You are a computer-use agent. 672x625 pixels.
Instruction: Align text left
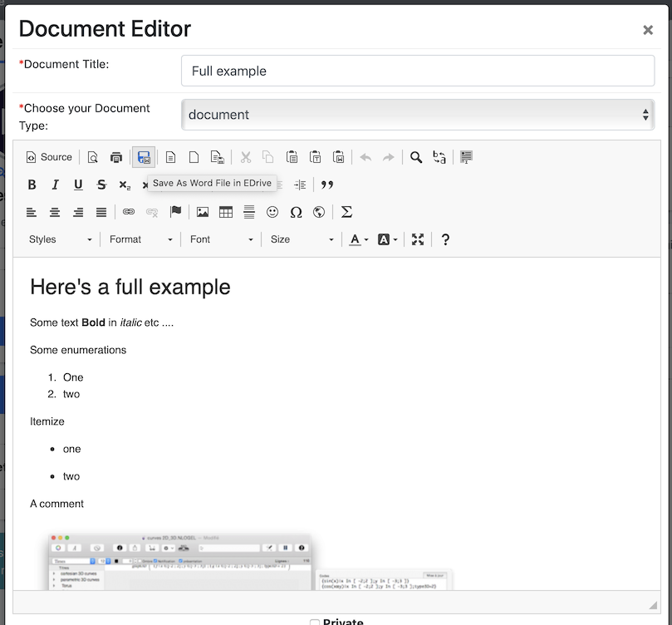[x=32, y=212]
